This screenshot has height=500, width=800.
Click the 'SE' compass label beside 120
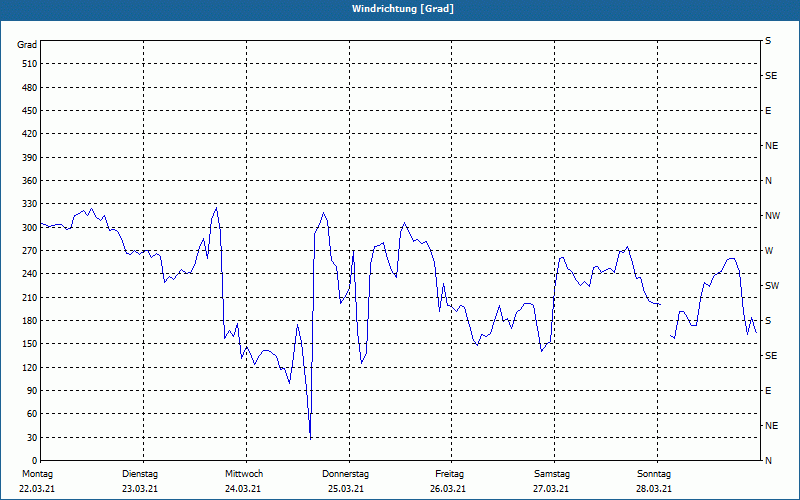[771, 356]
